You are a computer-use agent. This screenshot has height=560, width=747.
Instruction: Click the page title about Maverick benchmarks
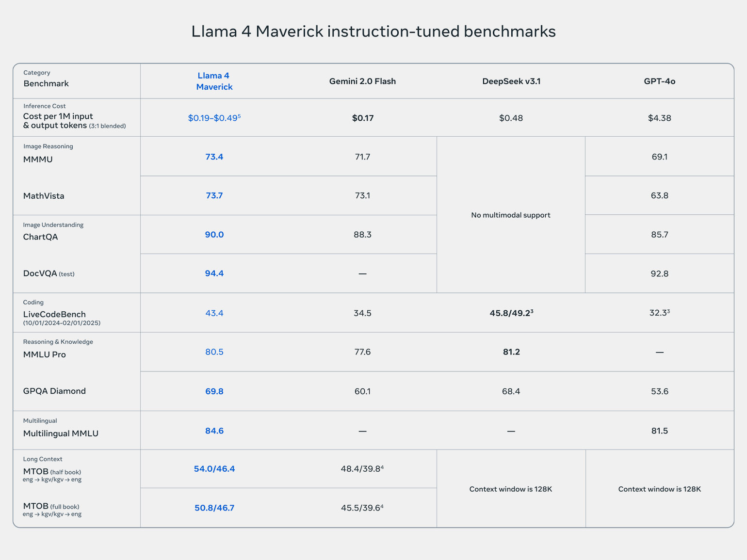pyautogui.click(x=373, y=32)
